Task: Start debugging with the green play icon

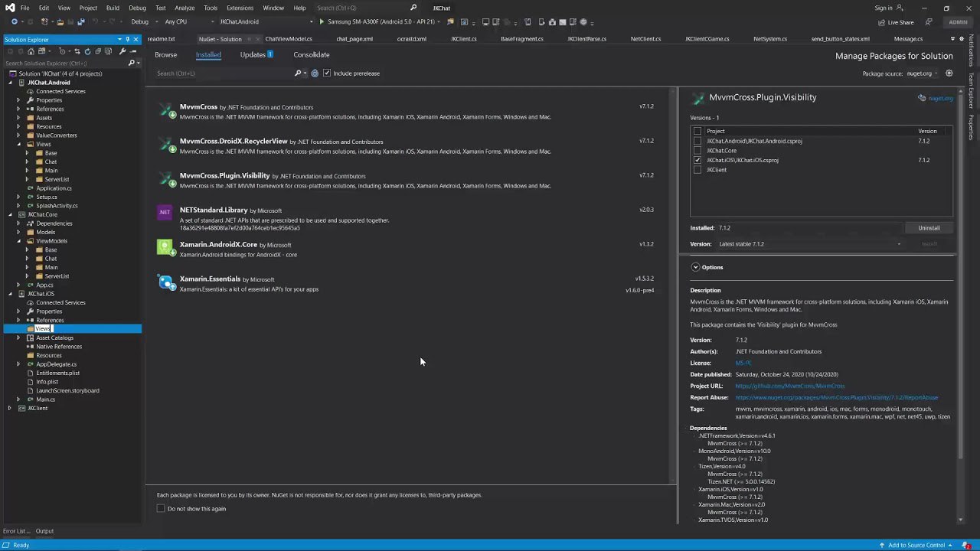Action: (x=322, y=21)
